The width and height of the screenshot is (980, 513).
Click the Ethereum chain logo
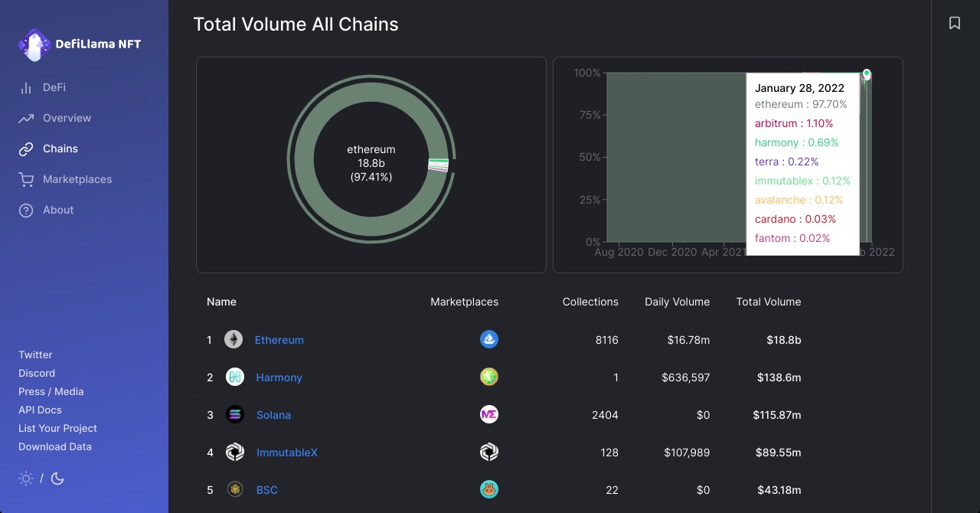(x=234, y=340)
